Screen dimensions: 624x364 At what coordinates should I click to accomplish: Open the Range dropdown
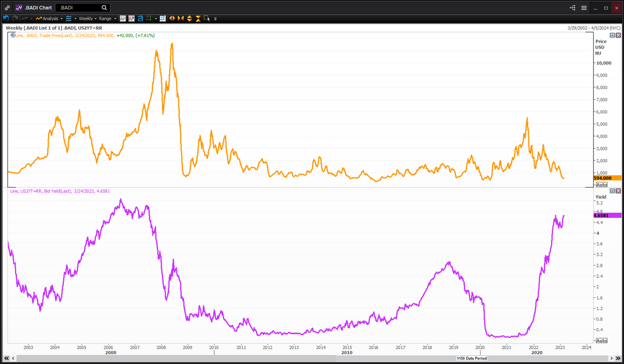tap(106, 18)
